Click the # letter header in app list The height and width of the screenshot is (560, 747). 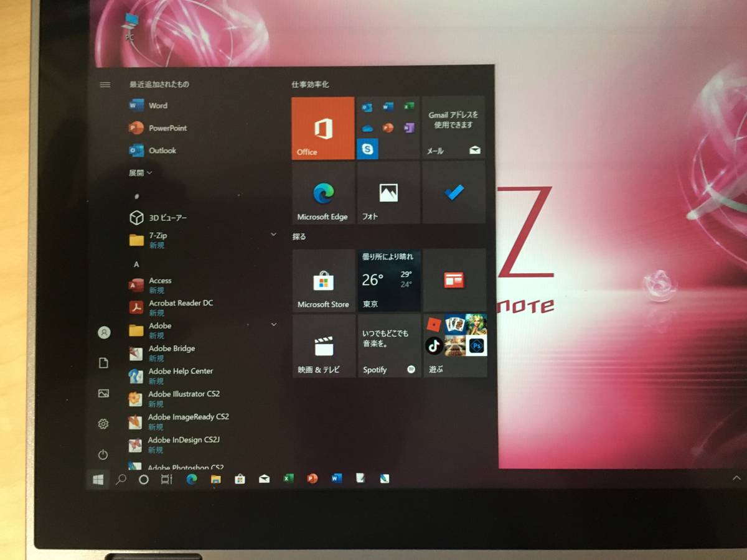click(x=136, y=196)
